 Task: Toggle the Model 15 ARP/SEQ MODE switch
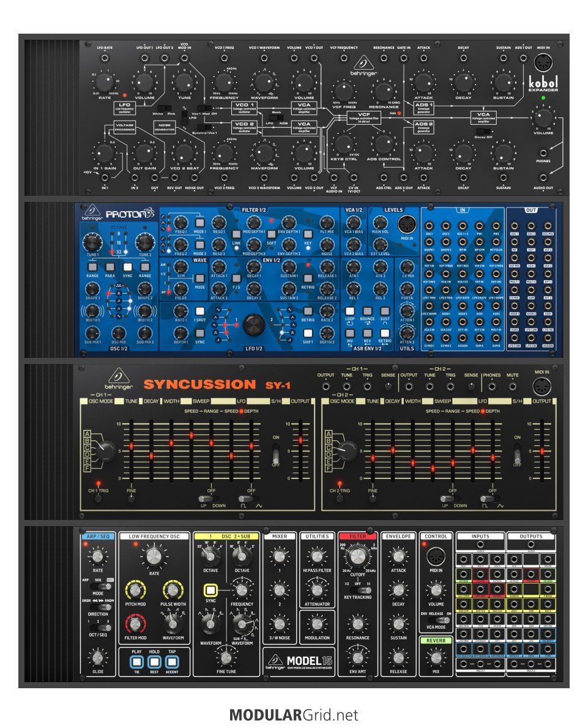(102, 587)
